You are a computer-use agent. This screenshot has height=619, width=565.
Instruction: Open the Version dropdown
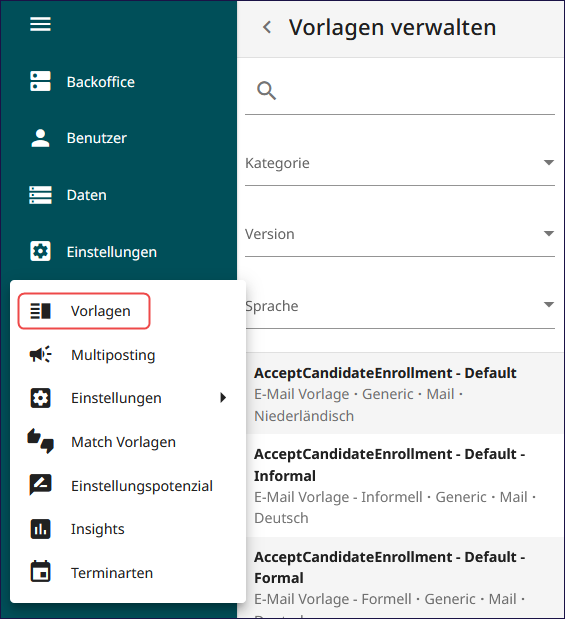[x=400, y=234]
